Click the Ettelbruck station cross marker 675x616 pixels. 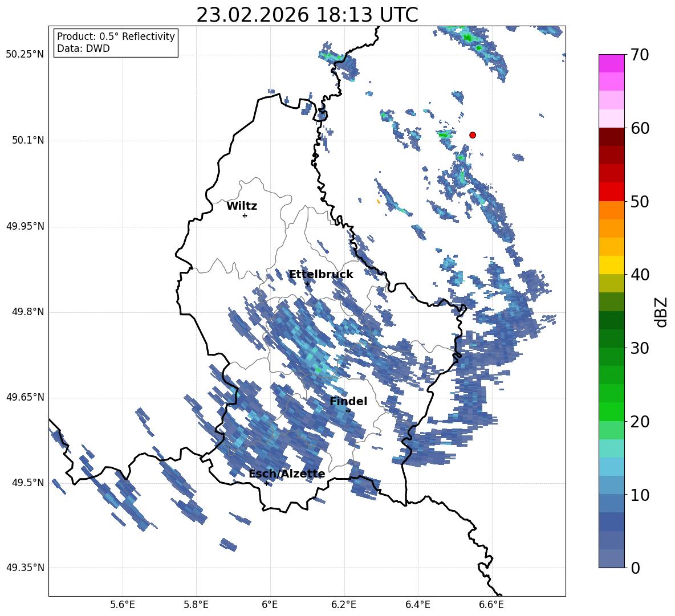click(x=307, y=284)
